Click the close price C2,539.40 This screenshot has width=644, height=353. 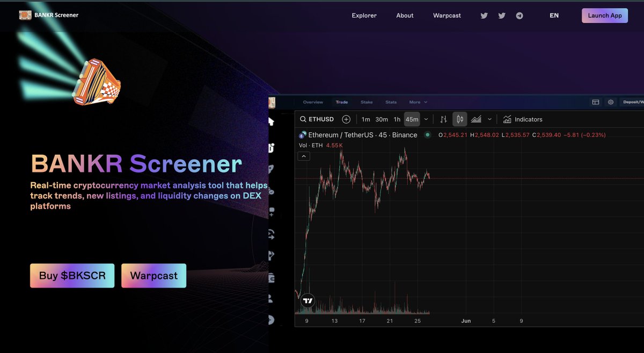(546, 135)
